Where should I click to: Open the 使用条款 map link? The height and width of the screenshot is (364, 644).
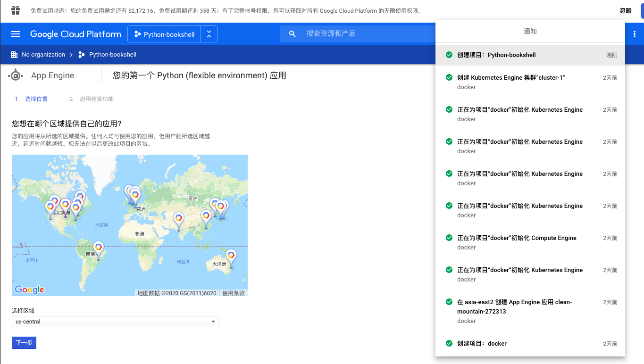(234, 293)
